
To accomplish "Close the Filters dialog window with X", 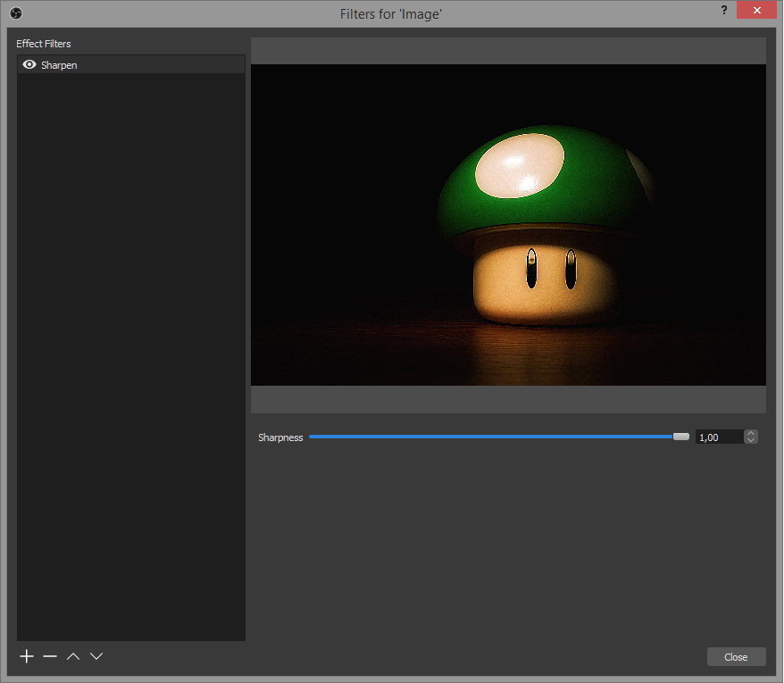I will click(x=757, y=11).
